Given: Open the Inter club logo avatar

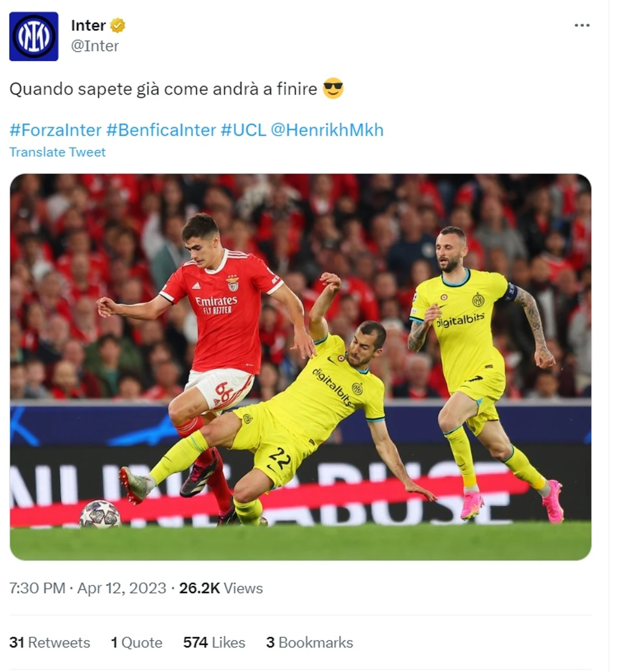Looking at the screenshot, I should pyautogui.click(x=34, y=36).
